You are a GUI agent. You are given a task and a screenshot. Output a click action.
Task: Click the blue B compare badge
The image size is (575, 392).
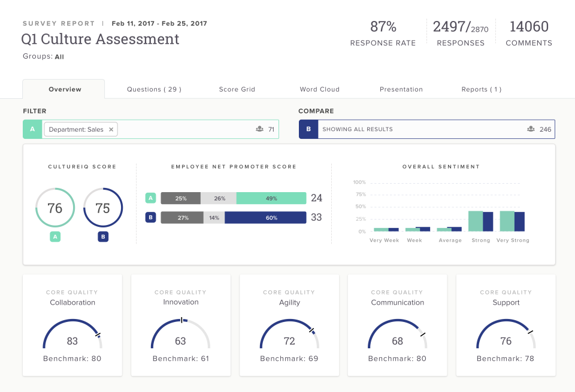click(x=308, y=129)
